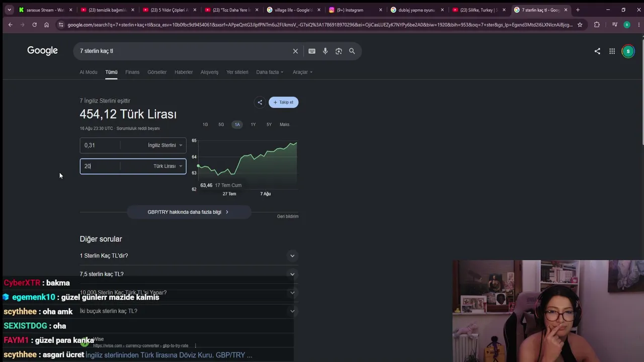Select the 1Y chart range
The image size is (644, 362).
click(x=253, y=125)
